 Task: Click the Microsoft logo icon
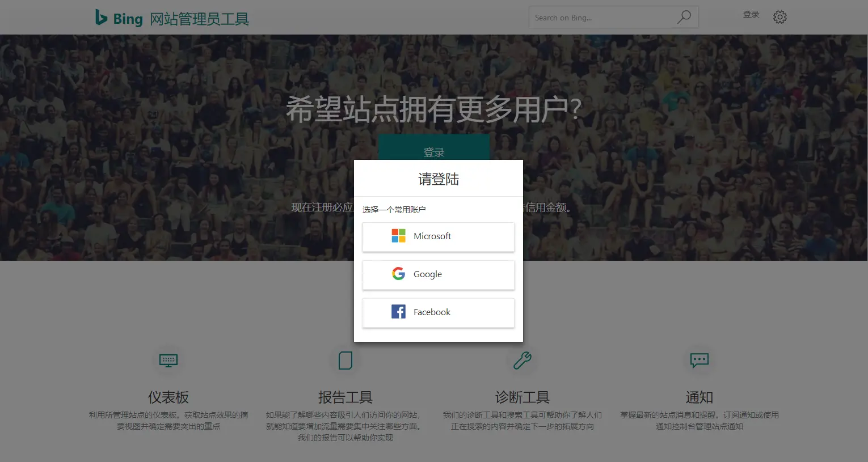[399, 236]
